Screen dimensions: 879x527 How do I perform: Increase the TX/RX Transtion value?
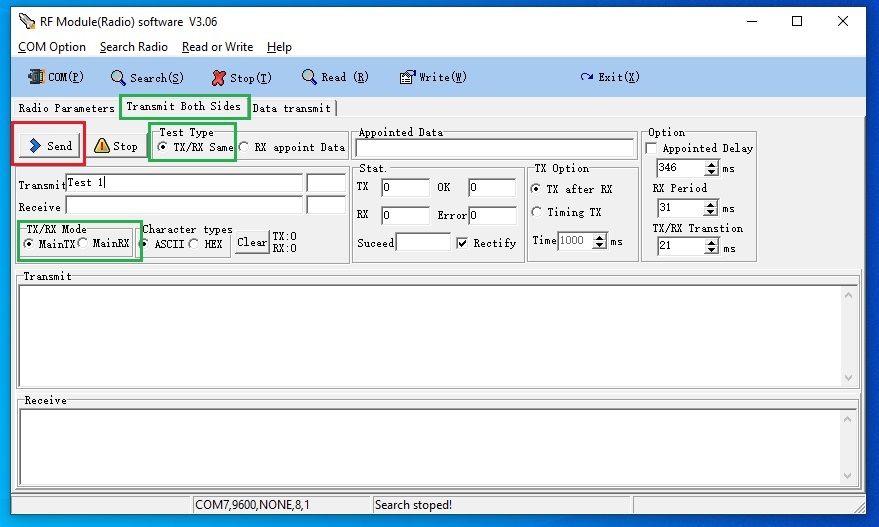711,242
